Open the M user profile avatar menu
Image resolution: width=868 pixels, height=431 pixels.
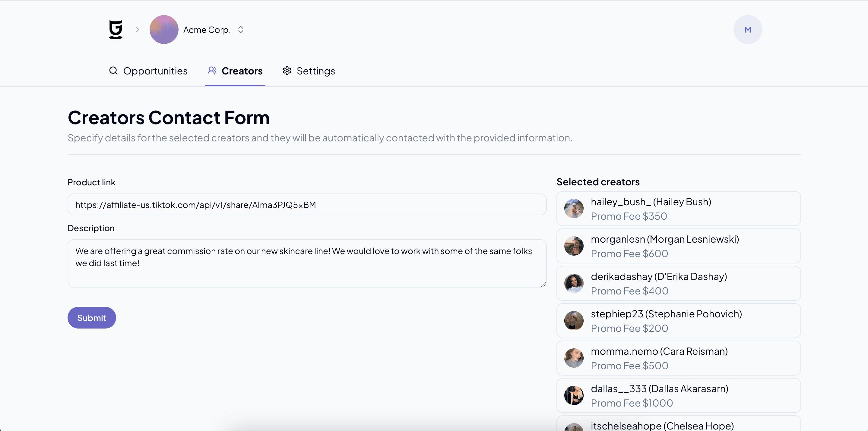coord(748,30)
